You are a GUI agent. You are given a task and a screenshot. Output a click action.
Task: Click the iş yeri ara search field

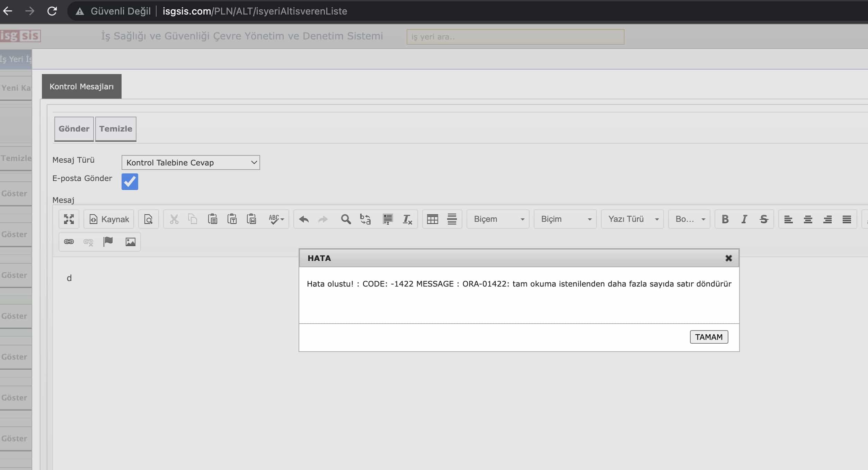coord(515,37)
